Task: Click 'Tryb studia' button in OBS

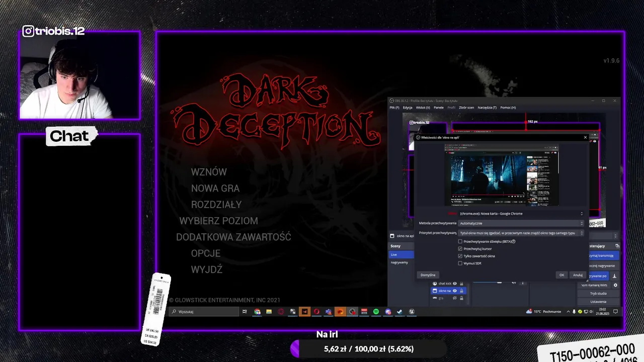Action: click(x=598, y=293)
